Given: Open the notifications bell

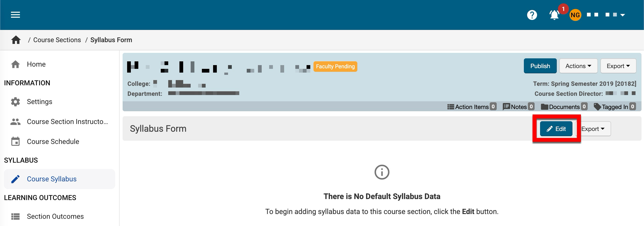Looking at the screenshot, I should [554, 15].
